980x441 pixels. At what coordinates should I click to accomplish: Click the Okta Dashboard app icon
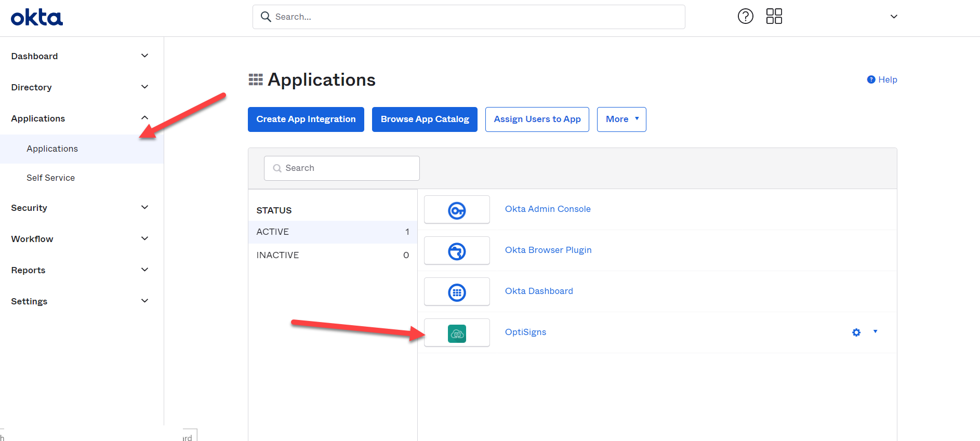[x=457, y=292]
